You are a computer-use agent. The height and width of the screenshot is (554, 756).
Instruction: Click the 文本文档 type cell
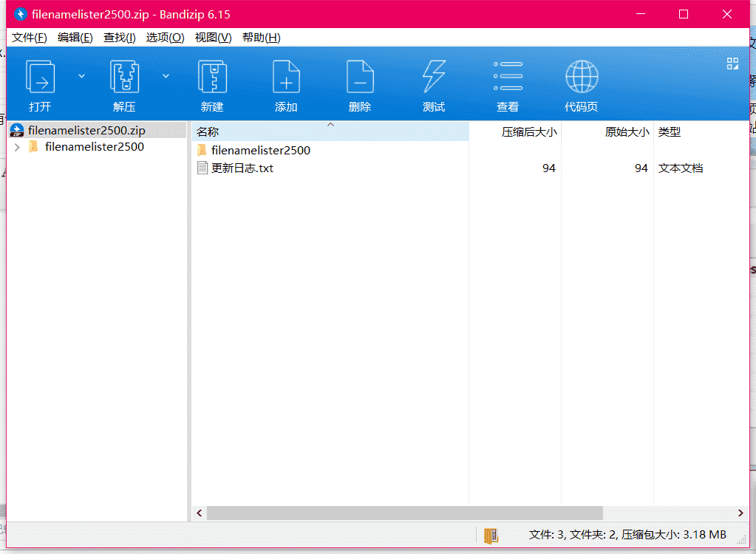pyautogui.click(x=681, y=168)
